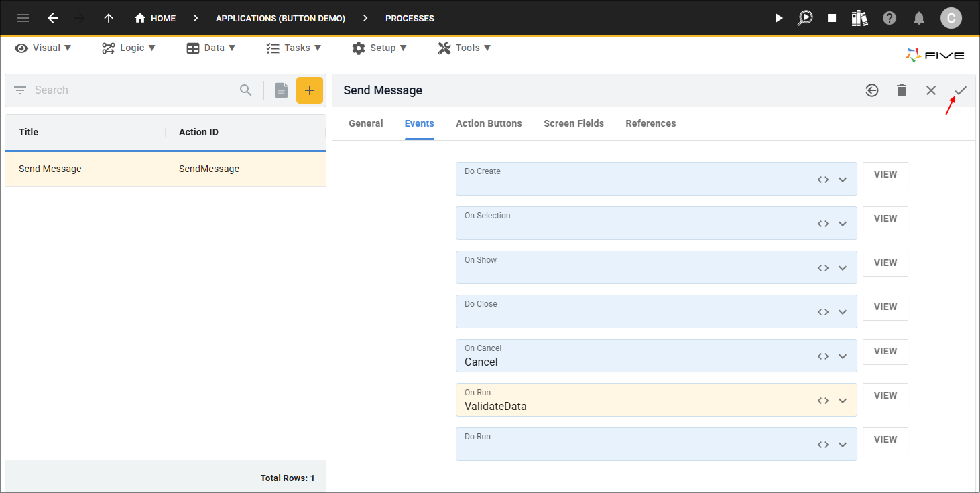Add a new process with the plus button
Image resolution: width=980 pixels, height=493 pixels.
[310, 90]
